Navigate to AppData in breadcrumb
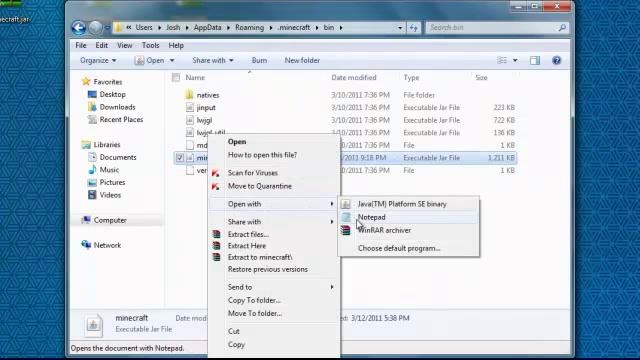This screenshot has height=360, width=640. tap(207, 28)
